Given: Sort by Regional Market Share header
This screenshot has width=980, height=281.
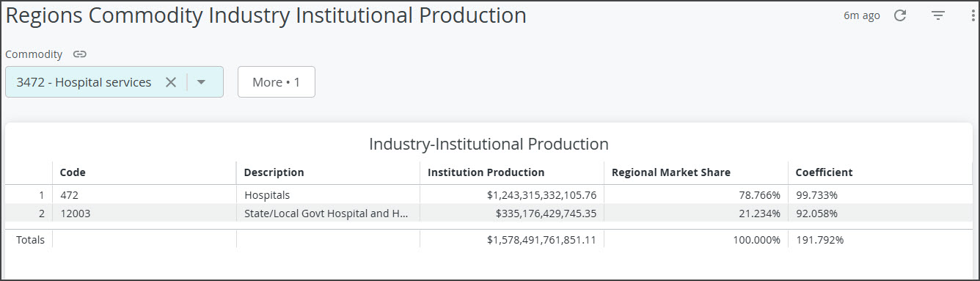Looking at the screenshot, I should click(671, 172).
